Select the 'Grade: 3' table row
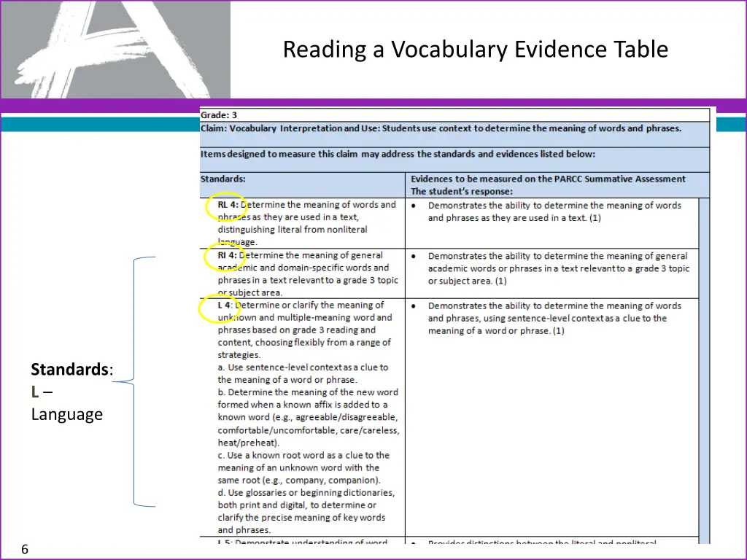Image resolution: width=747 pixels, height=560 pixels. (454, 114)
